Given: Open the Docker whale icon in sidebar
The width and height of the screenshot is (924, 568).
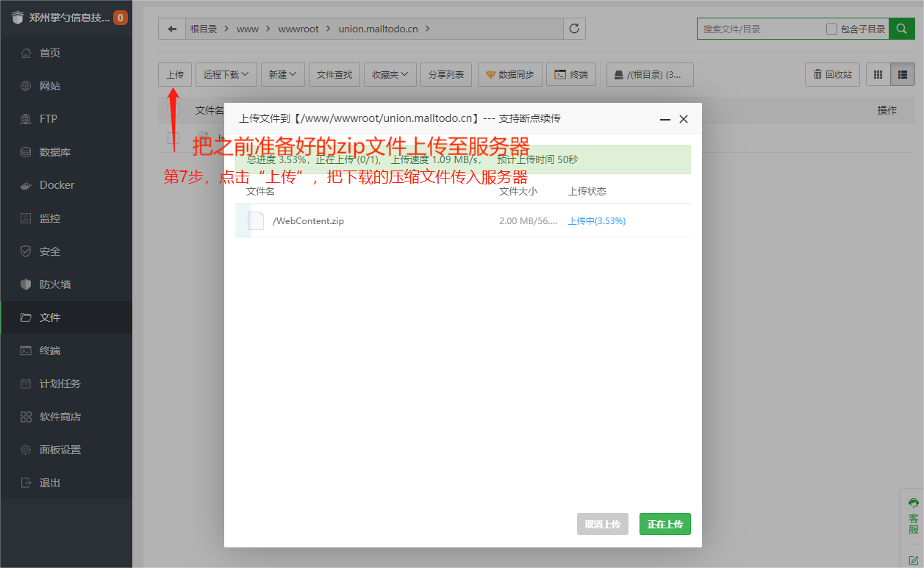Looking at the screenshot, I should point(26,185).
